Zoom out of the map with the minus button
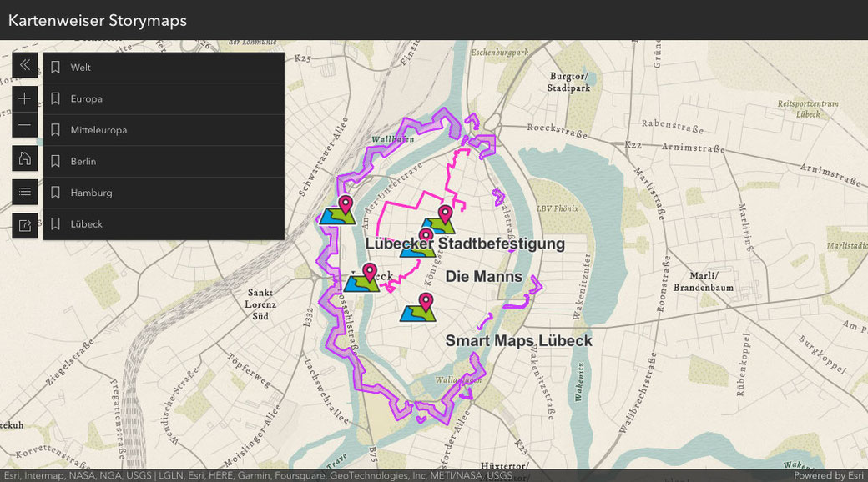Viewport: 868px width, 482px height. (25, 124)
